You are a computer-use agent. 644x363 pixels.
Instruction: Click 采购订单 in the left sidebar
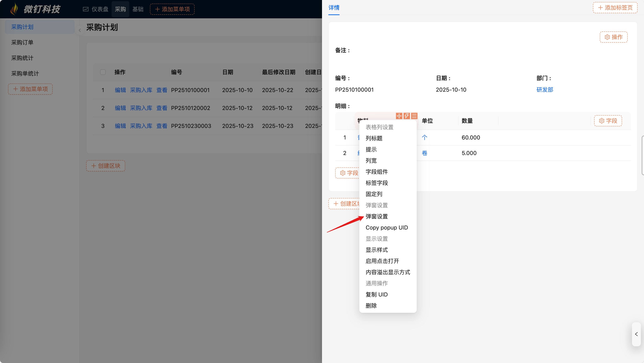click(22, 42)
